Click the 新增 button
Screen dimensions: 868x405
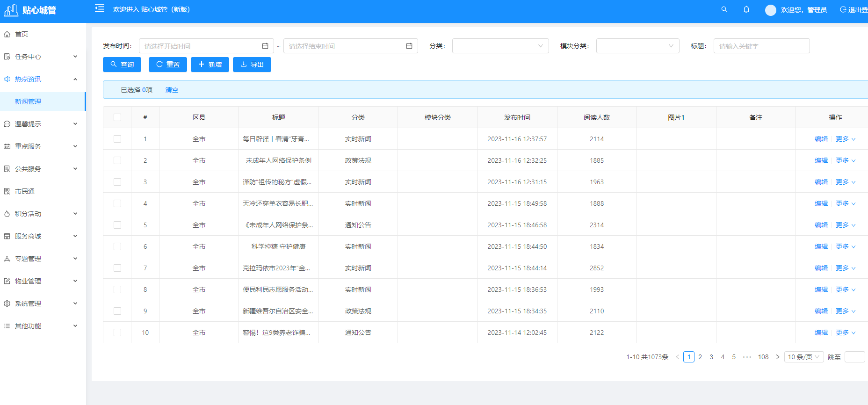(x=210, y=65)
